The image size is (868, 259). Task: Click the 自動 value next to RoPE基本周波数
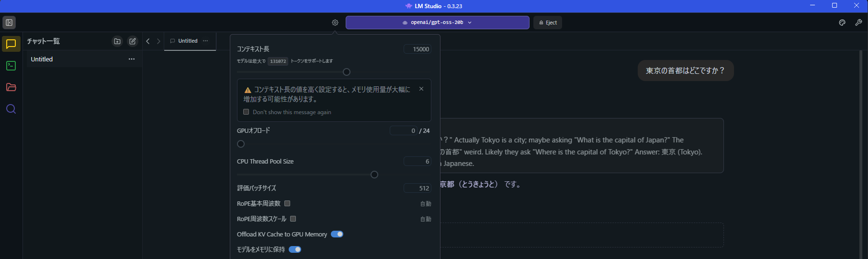pos(426,203)
